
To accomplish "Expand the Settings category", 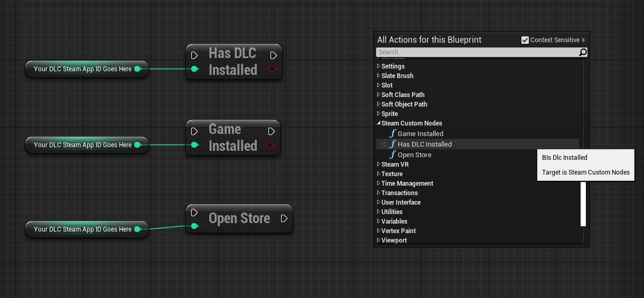I will click(378, 66).
